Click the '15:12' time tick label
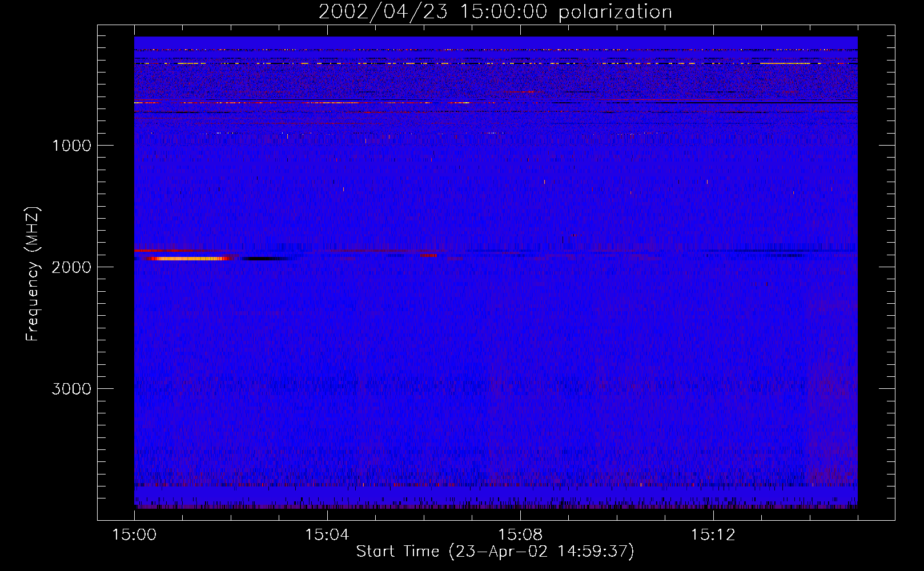Image resolution: width=924 pixels, height=571 pixels. pos(713,535)
